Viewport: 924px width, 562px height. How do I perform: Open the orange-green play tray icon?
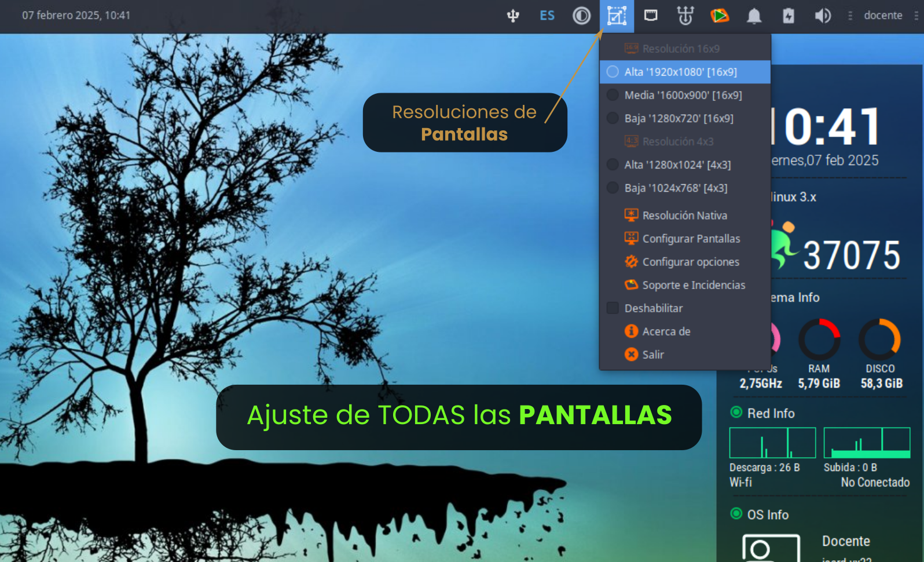(x=720, y=16)
